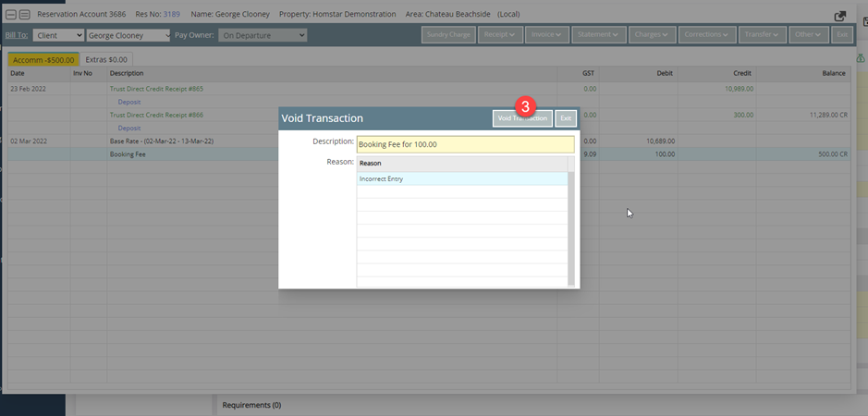Click the collapse icon beside Reservation Account
This screenshot has width=868, height=416.
[x=11, y=15]
